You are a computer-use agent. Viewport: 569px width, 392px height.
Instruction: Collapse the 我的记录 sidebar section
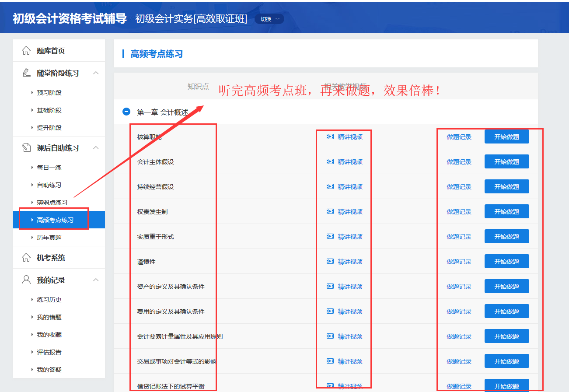[96, 280]
